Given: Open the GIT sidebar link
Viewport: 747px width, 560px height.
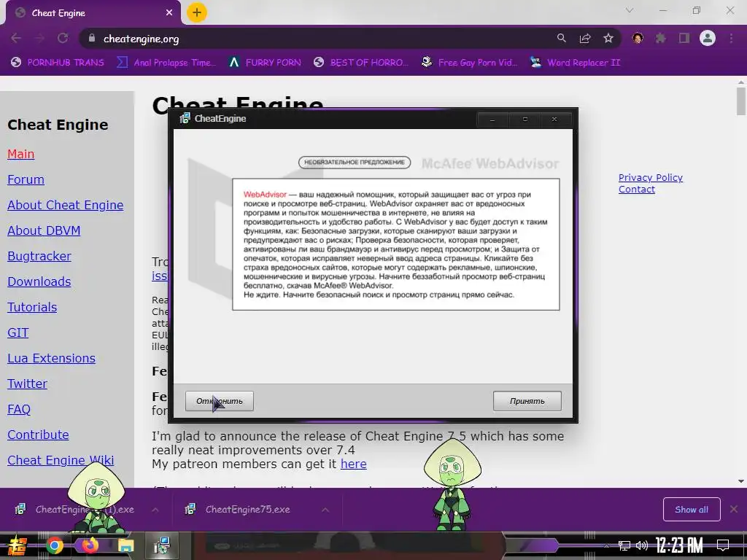Looking at the screenshot, I should point(18,332).
